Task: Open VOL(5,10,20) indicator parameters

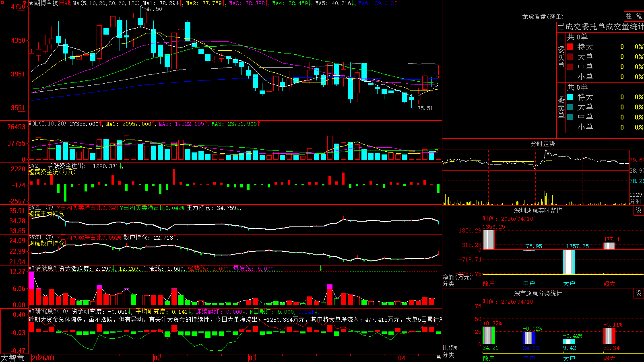Action: (47, 124)
